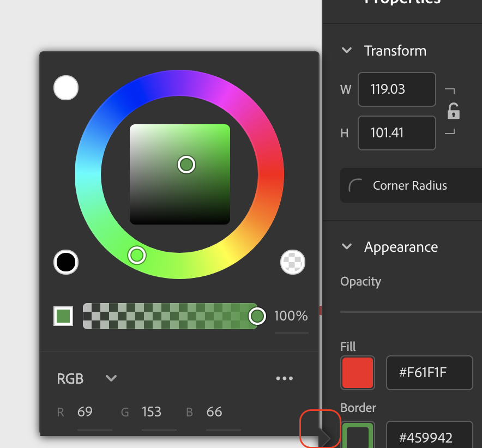Edit the border hex field #459942
482x448 pixels.
pyautogui.click(x=430, y=435)
